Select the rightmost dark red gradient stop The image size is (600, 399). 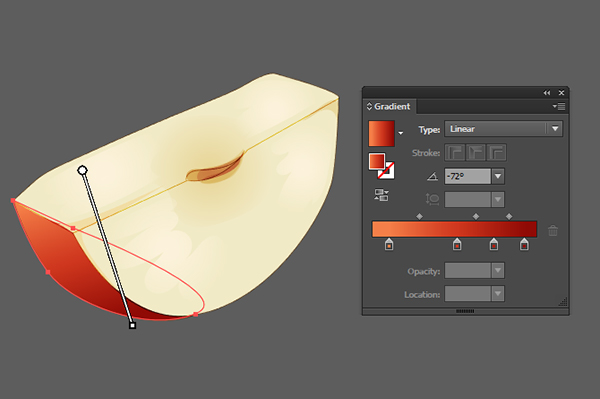(524, 244)
